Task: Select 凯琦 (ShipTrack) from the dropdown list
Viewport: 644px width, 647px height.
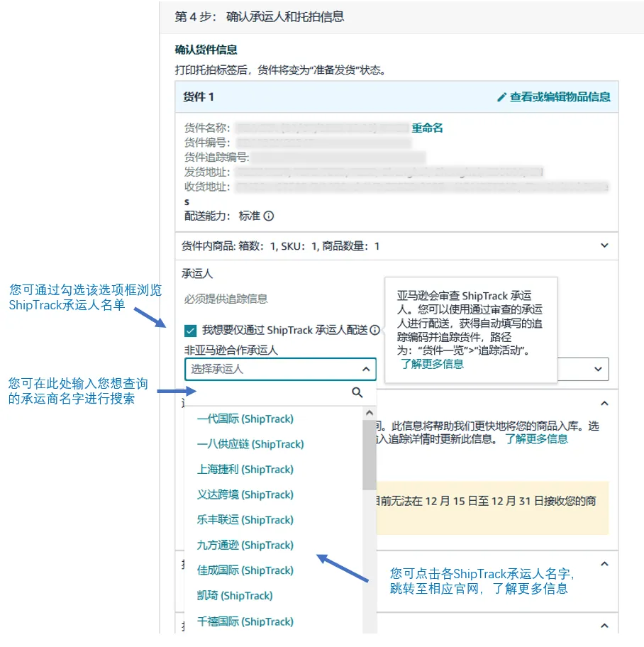Action: click(x=235, y=595)
